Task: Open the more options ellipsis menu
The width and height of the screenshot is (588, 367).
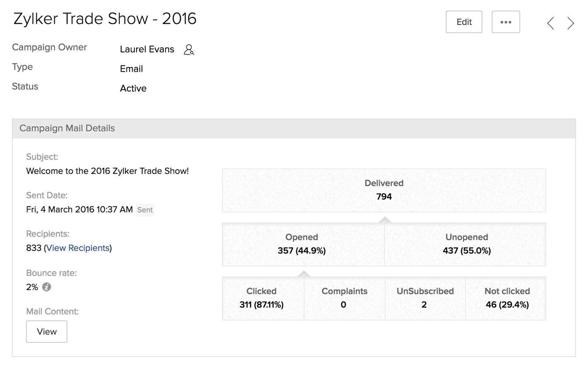Action: tap(506, 22)
